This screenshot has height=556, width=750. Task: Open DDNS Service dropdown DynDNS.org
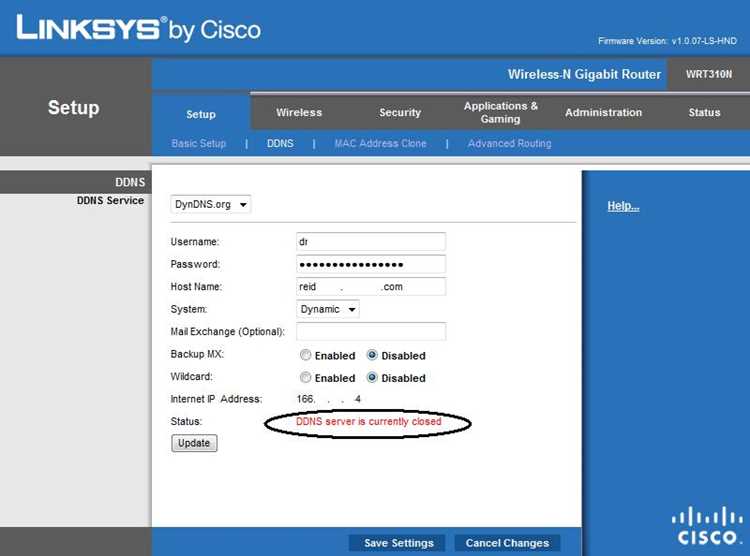210,204
